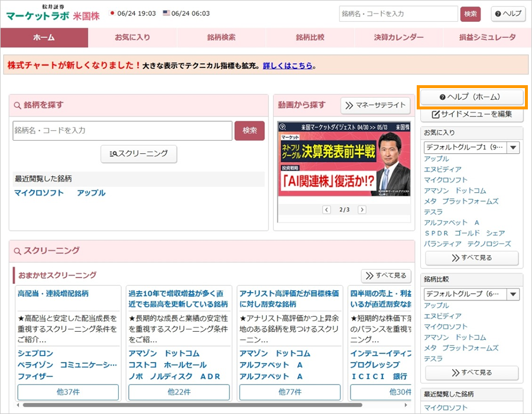Select the ホーム tab
Screen dimensions: 532x414
point(44,37)
